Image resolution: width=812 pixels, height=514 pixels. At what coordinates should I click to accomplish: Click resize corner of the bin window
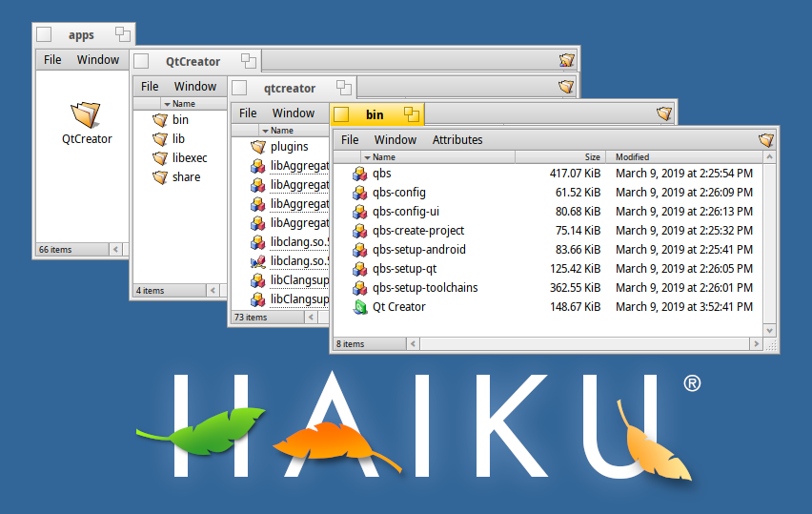(x=771, y=344)
